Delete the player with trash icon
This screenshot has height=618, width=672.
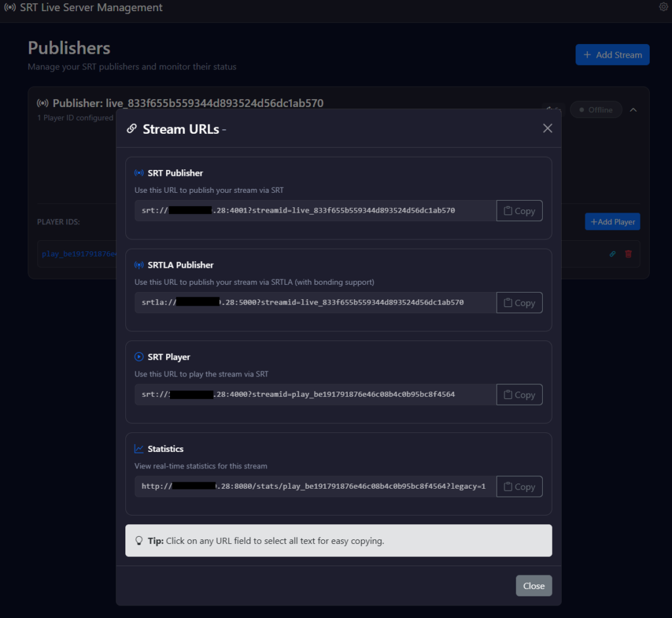[628, 254]
